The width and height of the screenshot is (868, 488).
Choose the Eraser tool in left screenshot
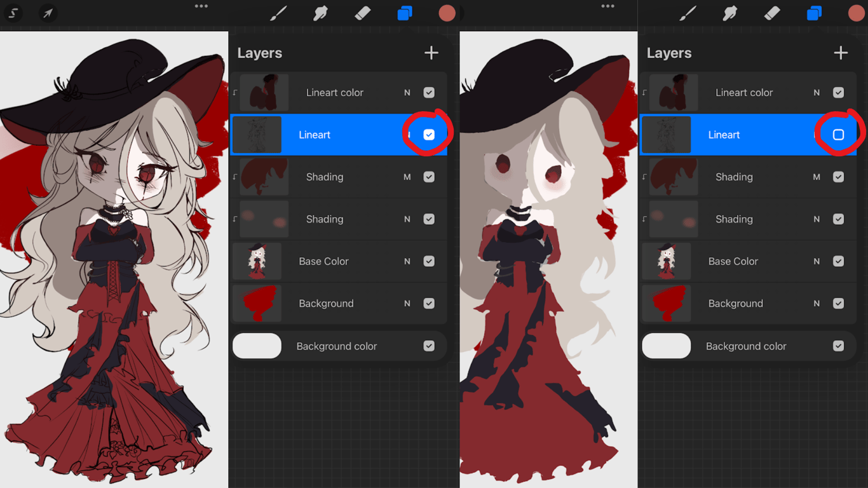tap(363, 13)
